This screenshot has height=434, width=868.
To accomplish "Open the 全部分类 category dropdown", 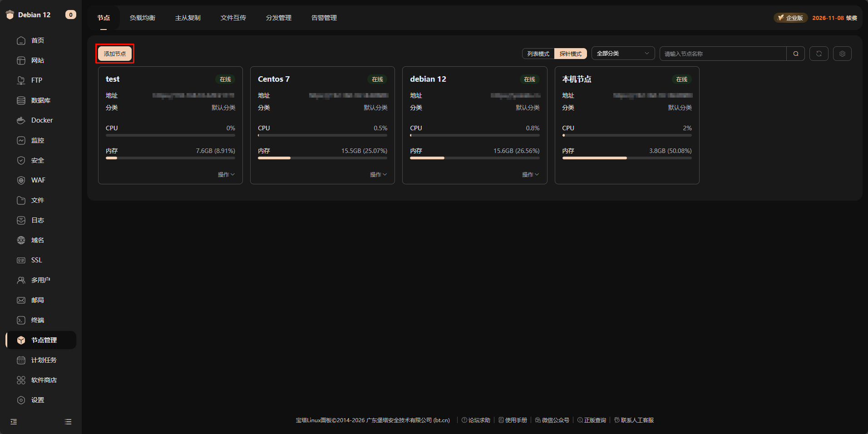I will tap(622, 54).
